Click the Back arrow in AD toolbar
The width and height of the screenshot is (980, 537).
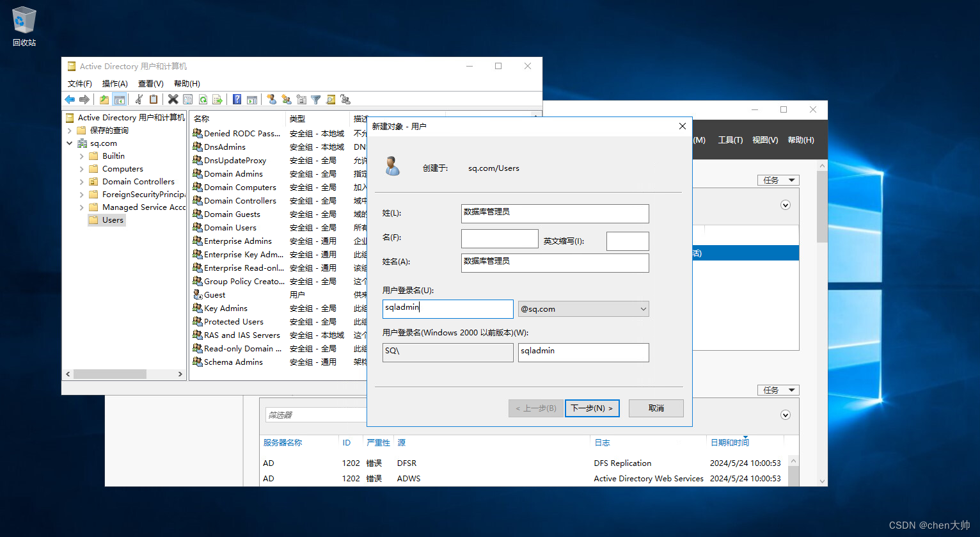pos(70,99)
